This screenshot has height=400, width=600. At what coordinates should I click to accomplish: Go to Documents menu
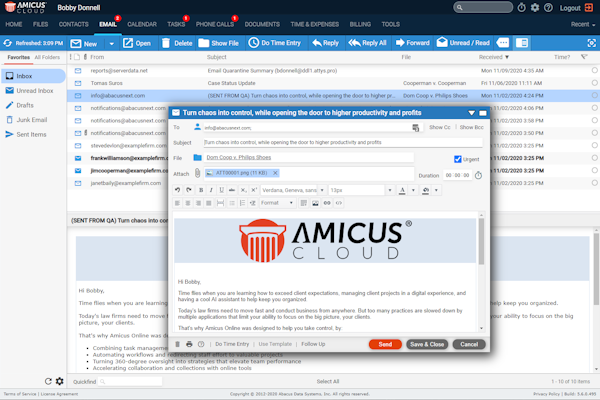click(x=262, y=24)
